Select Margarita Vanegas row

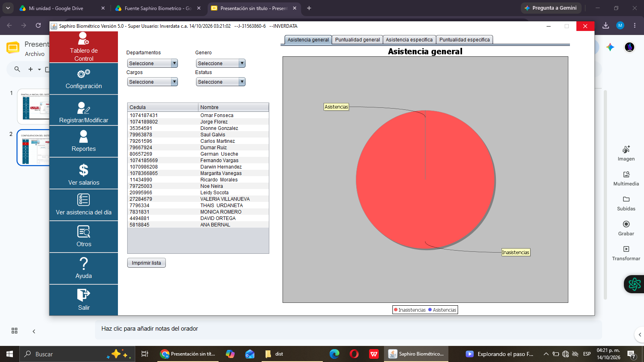click(x=198, y=173)
